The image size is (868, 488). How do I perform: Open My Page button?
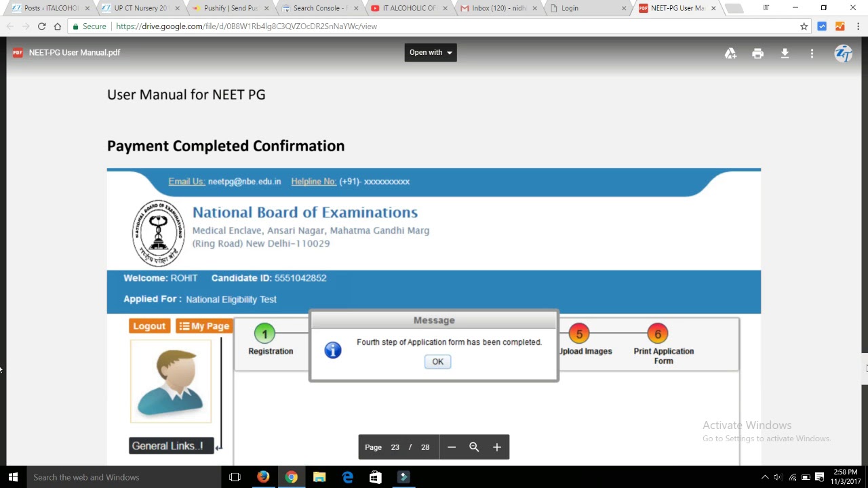click(x=204, y=326)
